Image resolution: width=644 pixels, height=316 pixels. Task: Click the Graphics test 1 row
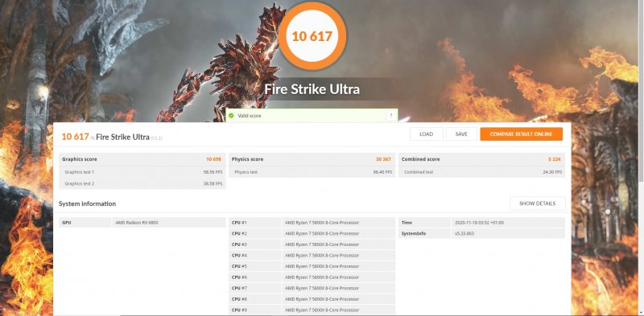(x=142, y=172)
